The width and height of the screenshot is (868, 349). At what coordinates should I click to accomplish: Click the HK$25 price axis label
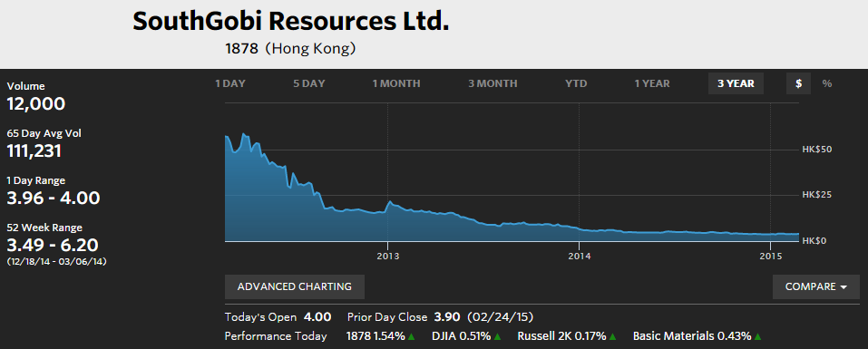pos(817,195)
